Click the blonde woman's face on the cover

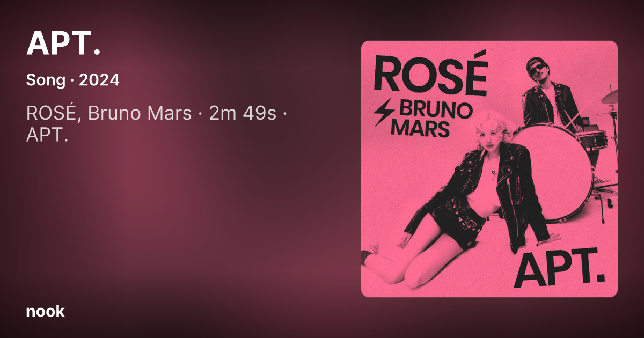[x=488, y=137]
